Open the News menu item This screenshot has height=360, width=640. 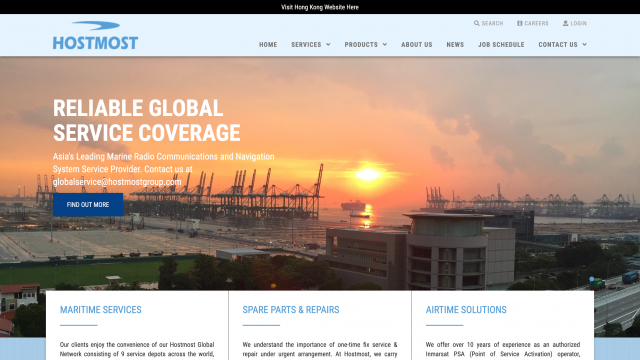(455, 44)
